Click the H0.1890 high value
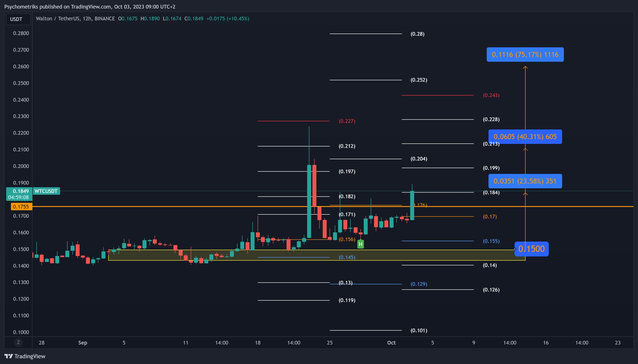Viewport: 638px width, 364px height. click(x=150, y=18)
